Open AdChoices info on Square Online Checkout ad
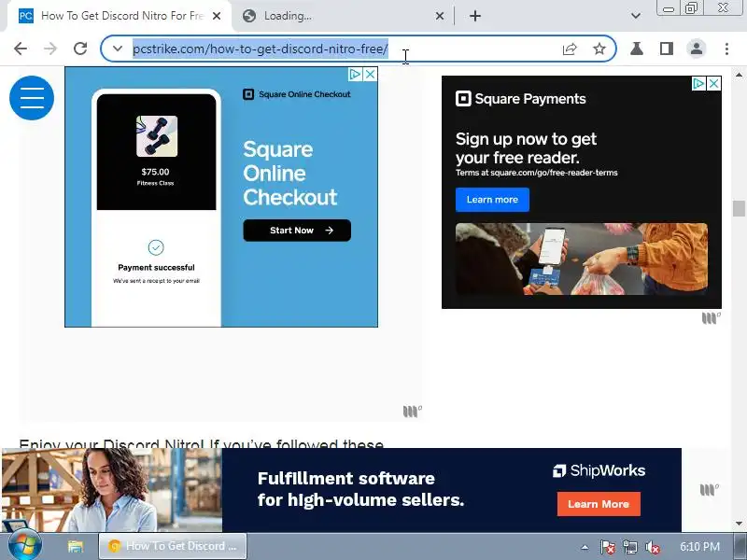Viewport: 747px width, 560px height. click(355, 75)
